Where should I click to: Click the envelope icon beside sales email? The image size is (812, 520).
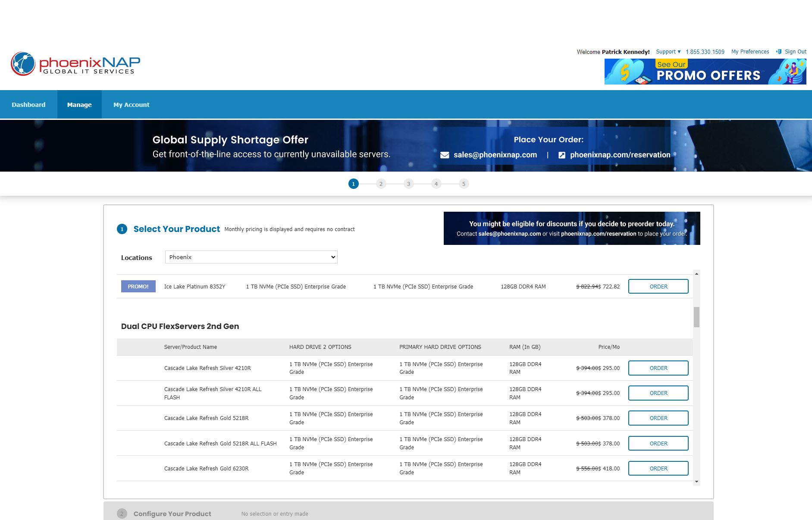tap(445, 155)
